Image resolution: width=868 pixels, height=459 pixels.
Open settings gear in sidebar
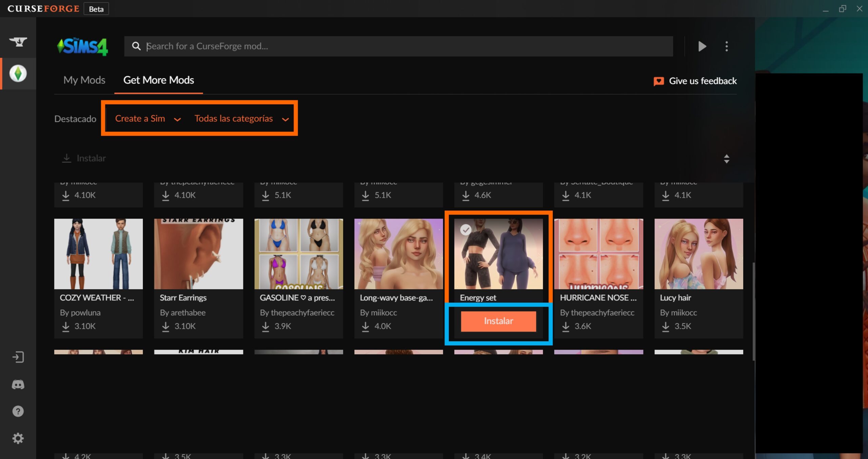[18, 438]
